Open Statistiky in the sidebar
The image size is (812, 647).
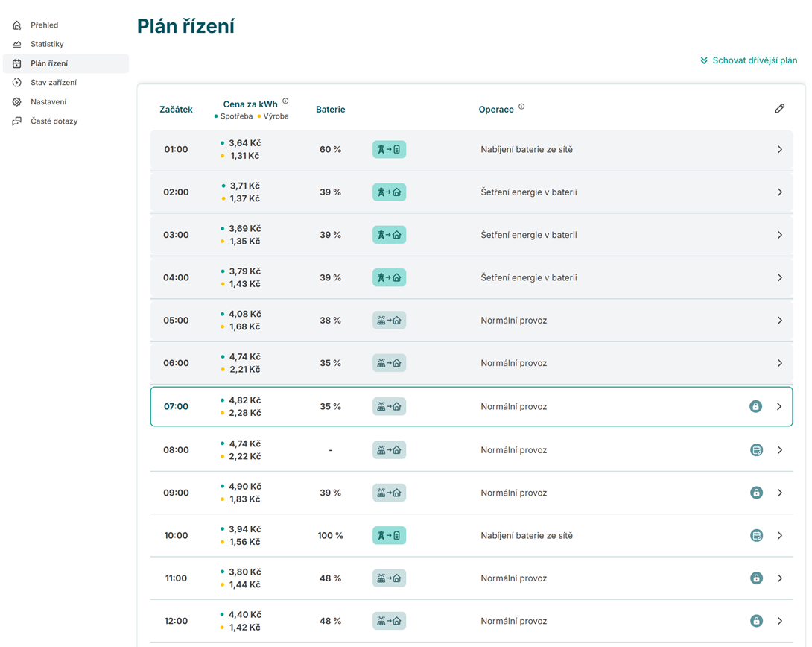coord(47,44)
